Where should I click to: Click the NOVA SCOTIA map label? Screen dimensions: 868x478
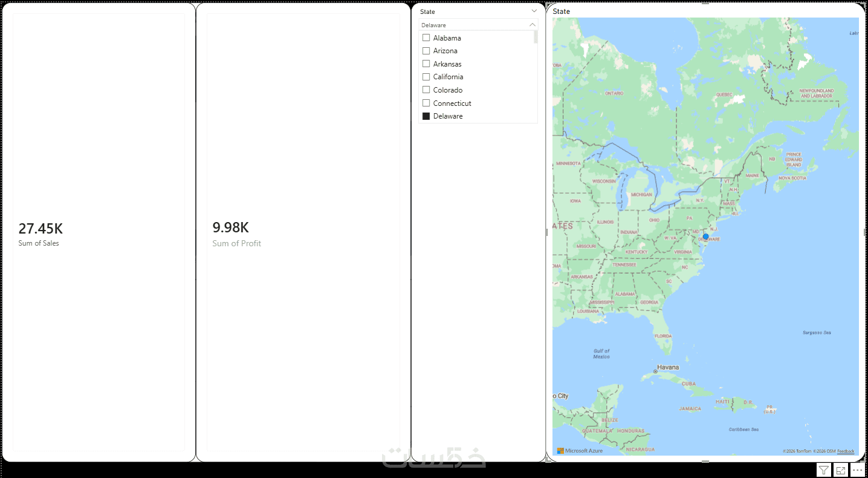click(792, 178)
